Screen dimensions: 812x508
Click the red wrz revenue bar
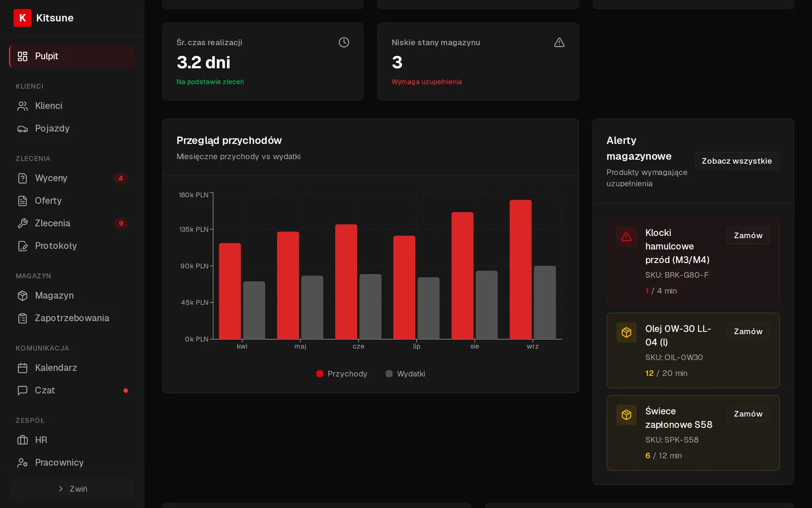[x=521, y=269]
